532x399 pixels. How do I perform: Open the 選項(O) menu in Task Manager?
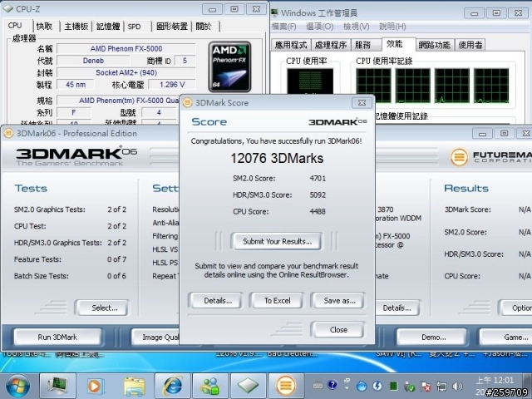(319, 27)
